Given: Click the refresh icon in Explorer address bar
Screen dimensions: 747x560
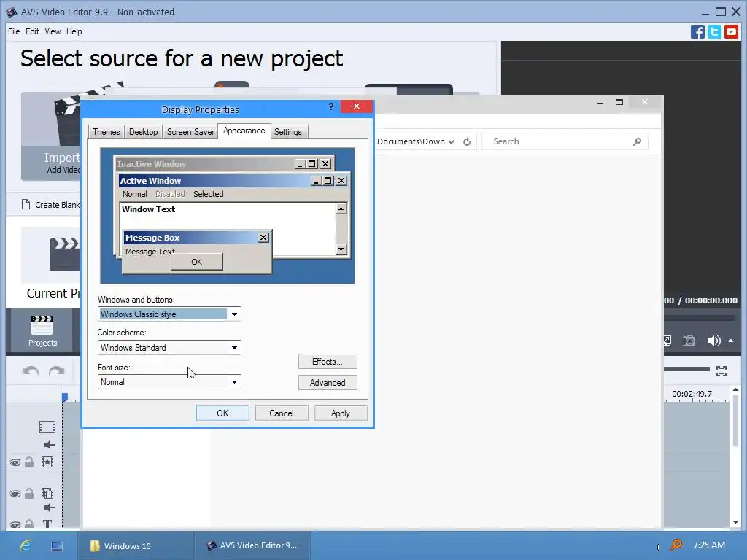Looking at the screenshot, I should pos(467,142).
